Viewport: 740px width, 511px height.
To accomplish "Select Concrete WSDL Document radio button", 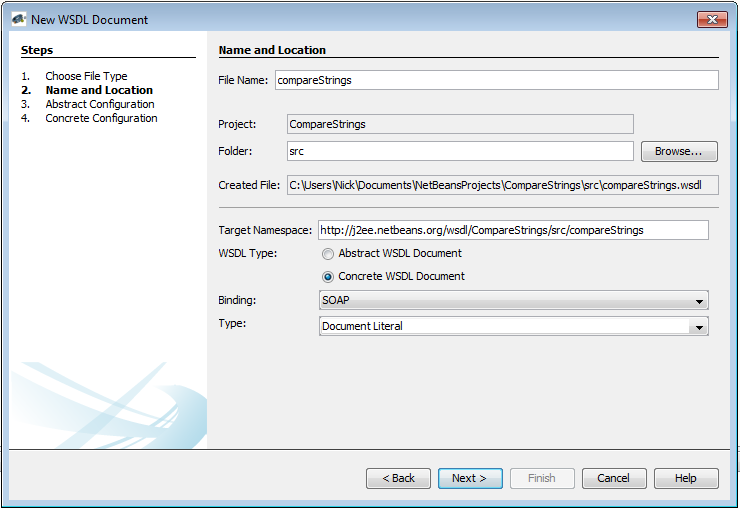I will click(328, 277).
